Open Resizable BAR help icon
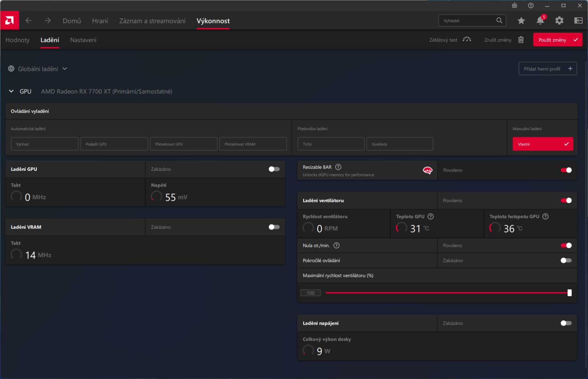 [338, 167]
